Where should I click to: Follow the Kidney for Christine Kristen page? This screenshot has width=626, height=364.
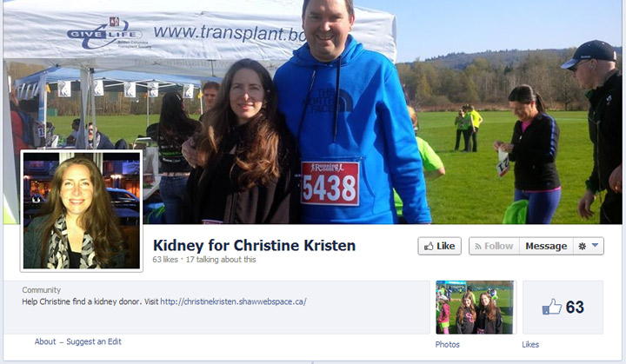(494, 246)
